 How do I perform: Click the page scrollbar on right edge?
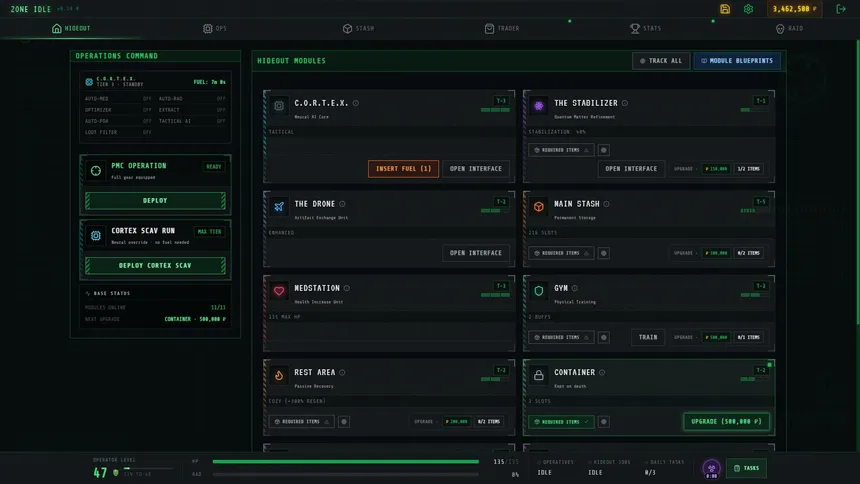coord(858,181)
